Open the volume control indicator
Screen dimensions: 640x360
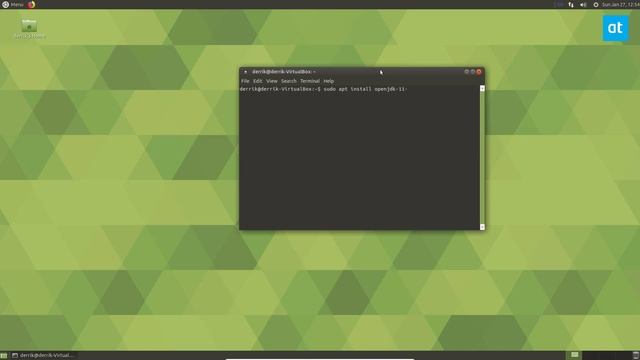[583, 4]
